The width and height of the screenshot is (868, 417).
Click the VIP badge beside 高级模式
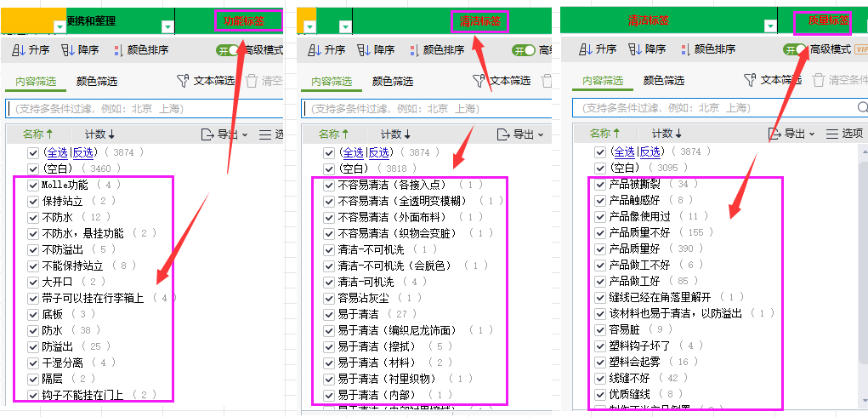[860, 49]
